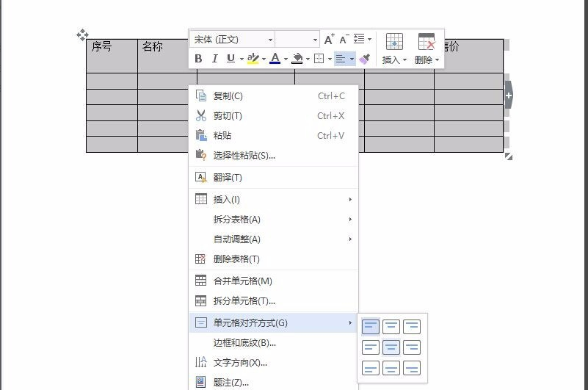Select middle-center cell alignment option
The image size is (588, 390).
pyautogui.click(x=391, y=347)
